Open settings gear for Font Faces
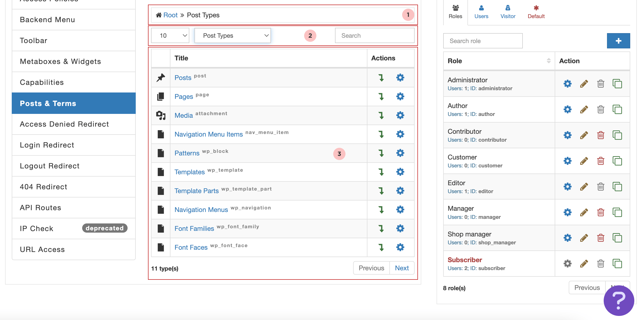This screenshot has height=320, width=644. [x=400, y=247]
